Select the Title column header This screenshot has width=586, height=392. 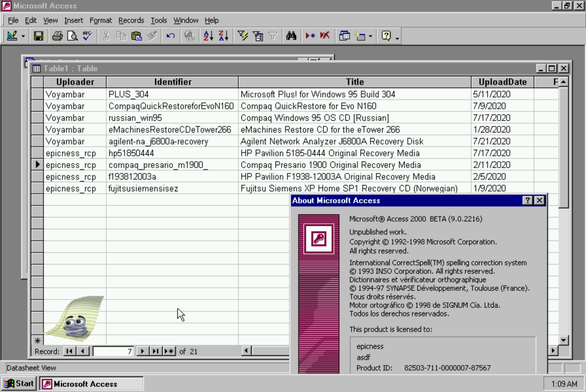coord(355,82)
